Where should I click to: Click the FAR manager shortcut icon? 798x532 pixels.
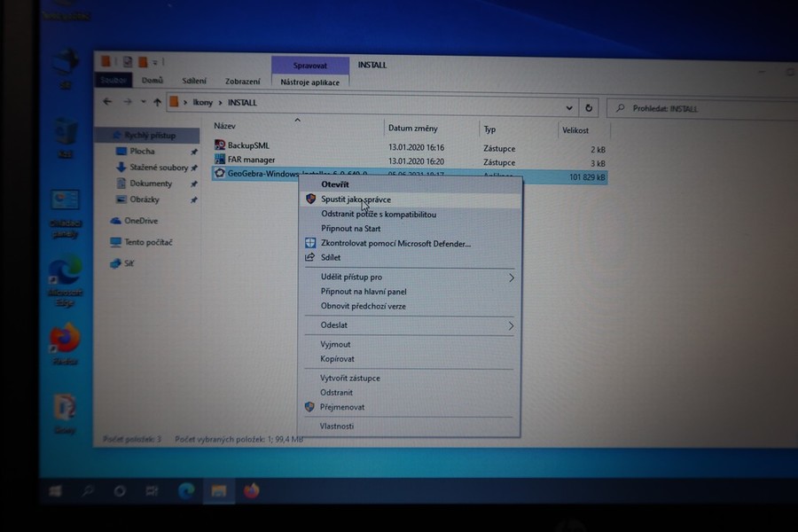(x=220, y=160)
